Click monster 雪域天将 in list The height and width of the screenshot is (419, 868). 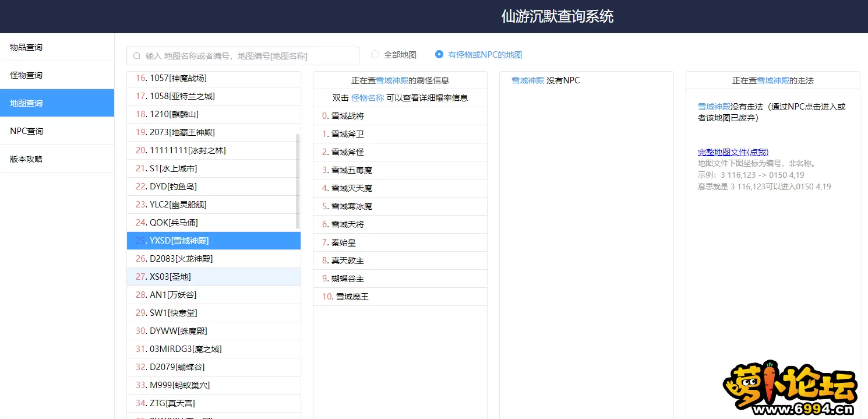coord(400,224)
